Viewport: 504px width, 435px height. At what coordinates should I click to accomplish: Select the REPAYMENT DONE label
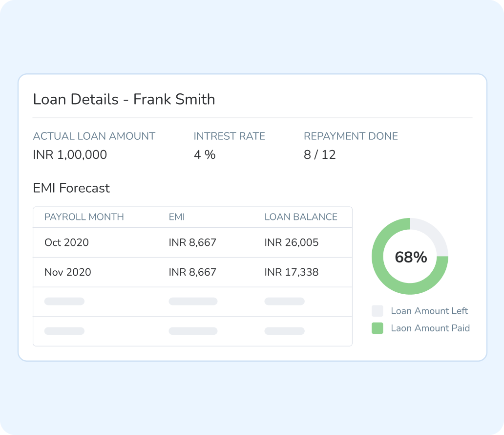(351, 136)
